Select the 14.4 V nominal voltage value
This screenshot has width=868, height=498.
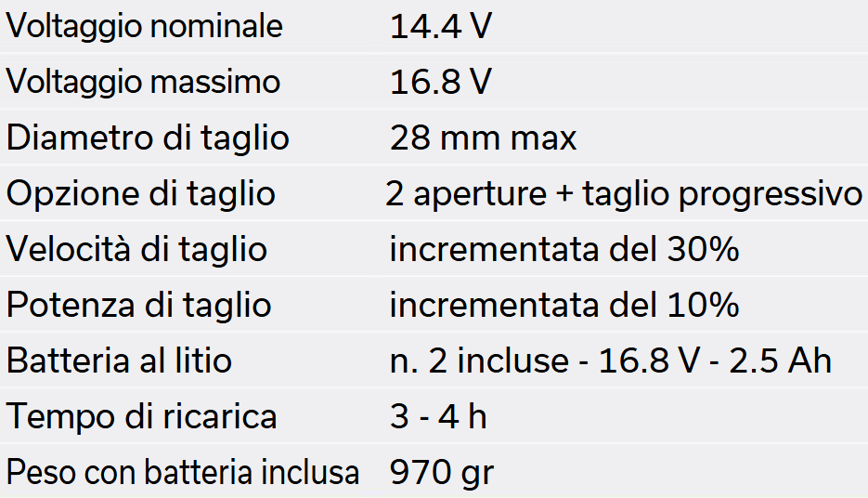tap(440, 26)
